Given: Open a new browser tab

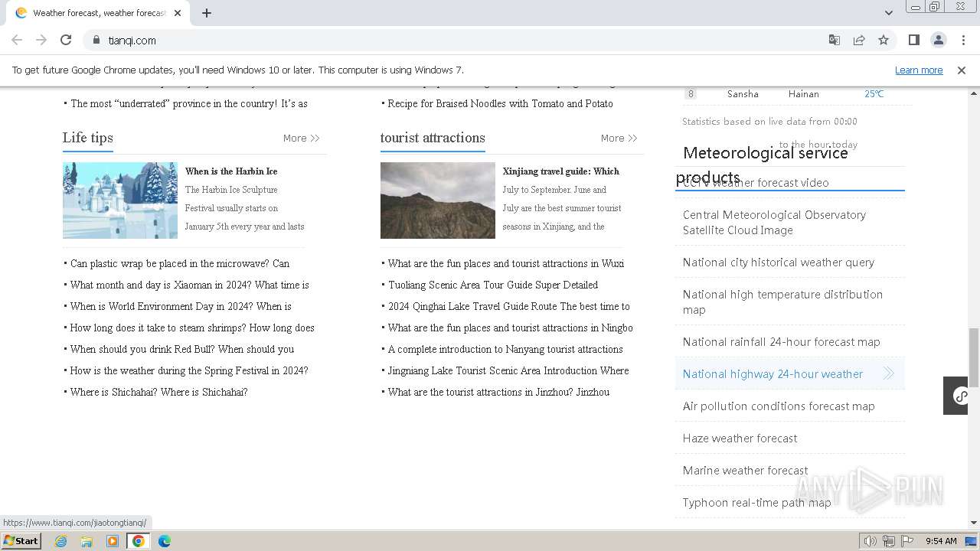Looking at the screenshot, I should point(207,13).
